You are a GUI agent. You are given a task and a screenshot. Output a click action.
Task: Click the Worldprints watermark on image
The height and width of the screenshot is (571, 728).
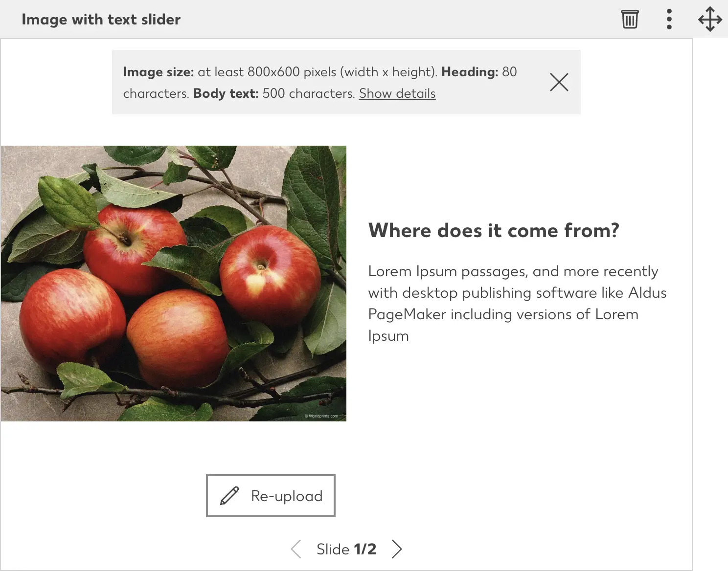click(321, 416)
